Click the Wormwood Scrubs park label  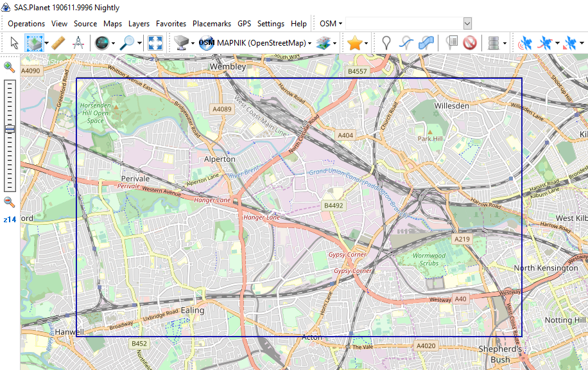[x=429, y=260]
